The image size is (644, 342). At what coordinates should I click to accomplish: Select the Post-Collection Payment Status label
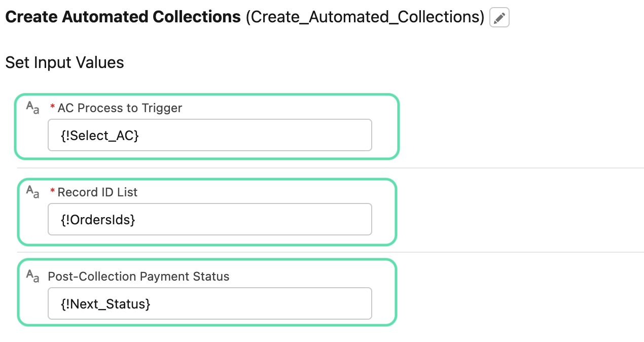(x=138, y=276)
